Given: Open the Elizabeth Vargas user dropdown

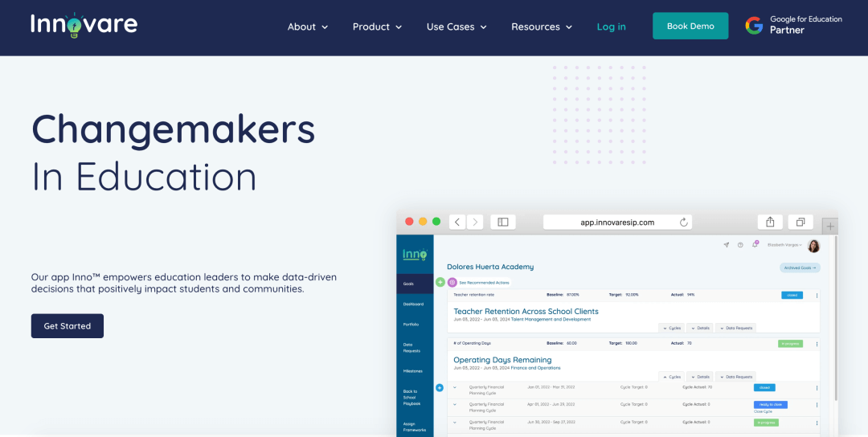Looking at the screenshot, I should 785,245.
